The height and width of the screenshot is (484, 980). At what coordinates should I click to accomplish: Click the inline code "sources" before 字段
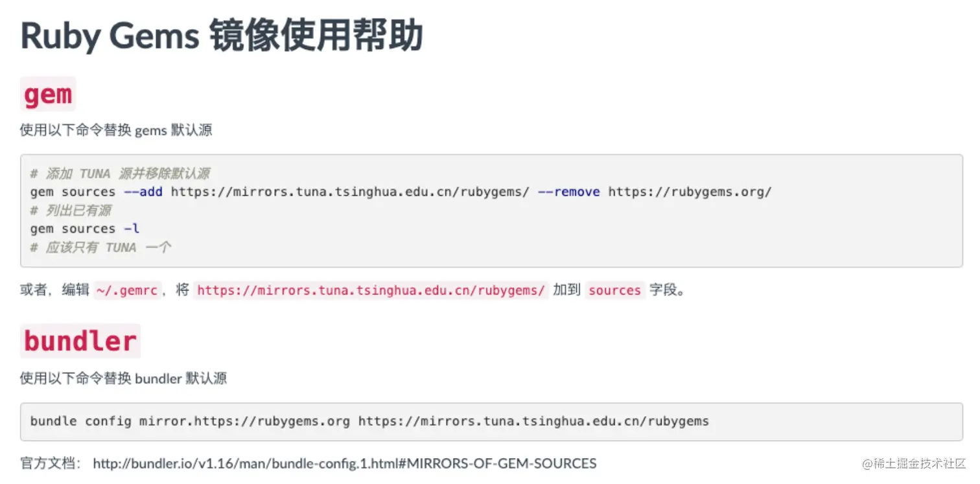coord(615,290)
